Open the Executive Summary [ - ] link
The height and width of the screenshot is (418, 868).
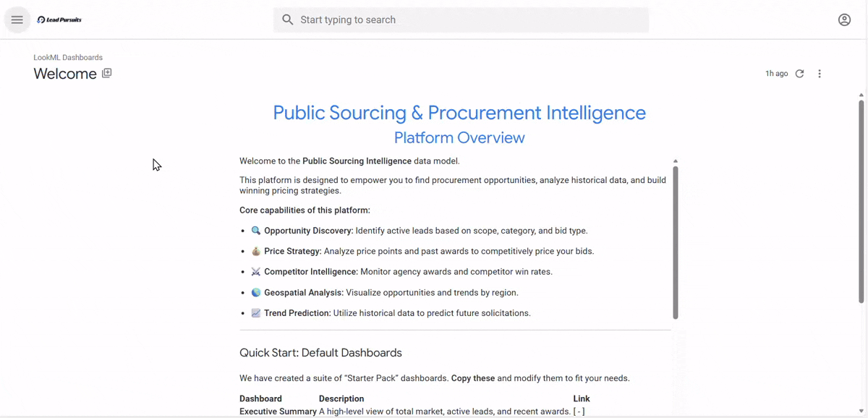click(579, 411)
